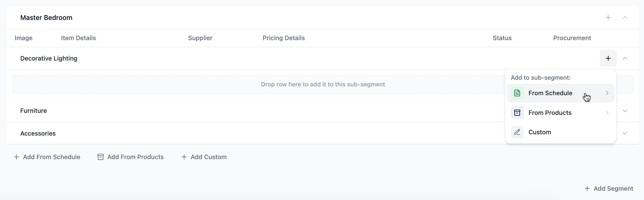Click the pencil icon next to Custom
This screenshot has width=644, height=200.
click(x=517, y=132)
